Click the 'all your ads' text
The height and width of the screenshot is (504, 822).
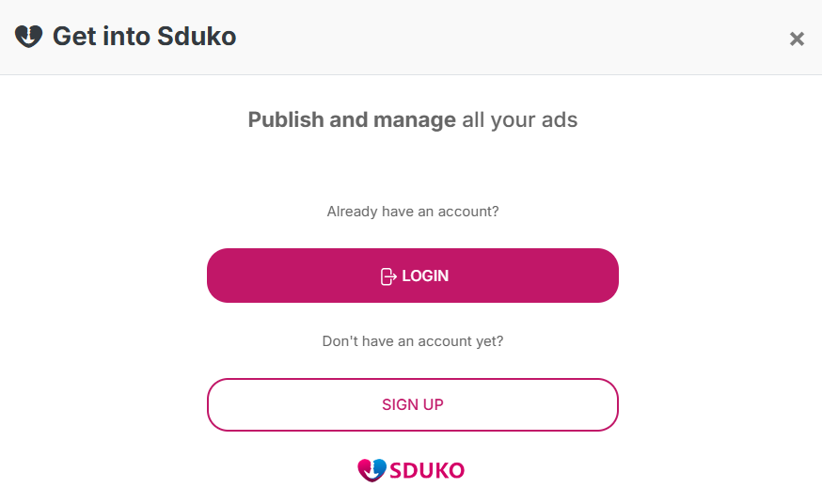[519, 120]
